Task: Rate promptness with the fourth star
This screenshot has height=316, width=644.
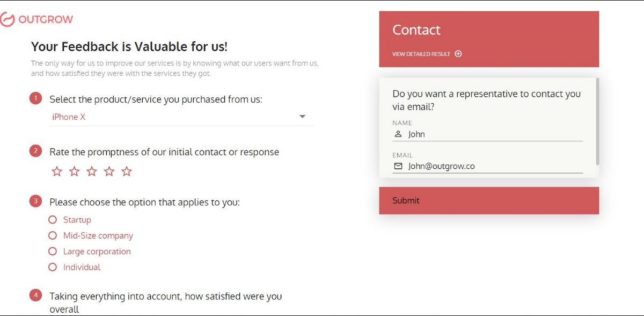Action: (109, 171)
